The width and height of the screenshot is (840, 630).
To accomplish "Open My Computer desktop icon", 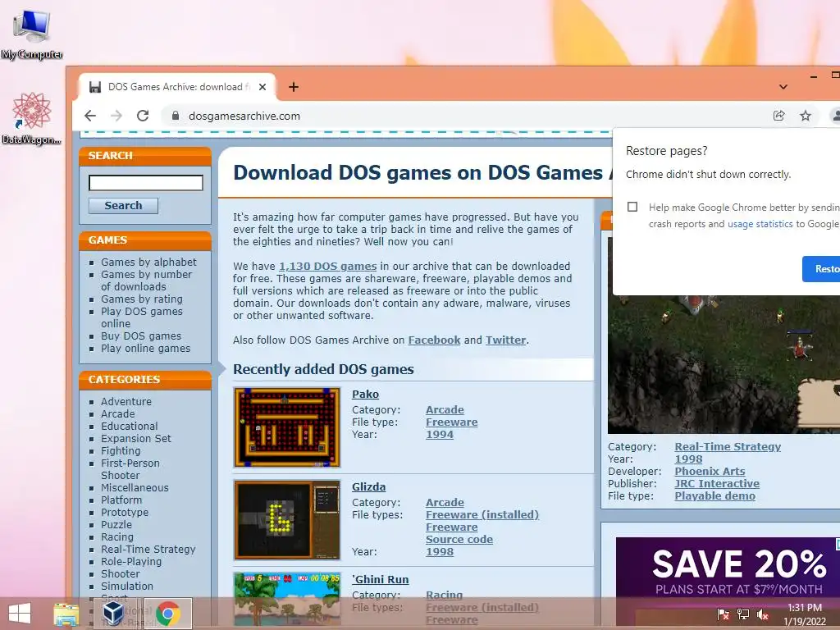I will click(32, 33).
